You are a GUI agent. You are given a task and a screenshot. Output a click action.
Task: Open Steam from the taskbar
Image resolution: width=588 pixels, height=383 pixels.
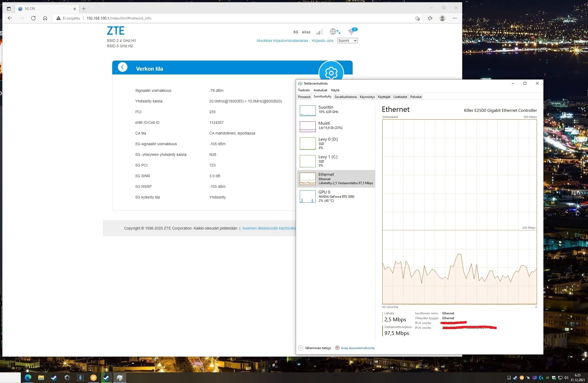click(x=54, y=377)
